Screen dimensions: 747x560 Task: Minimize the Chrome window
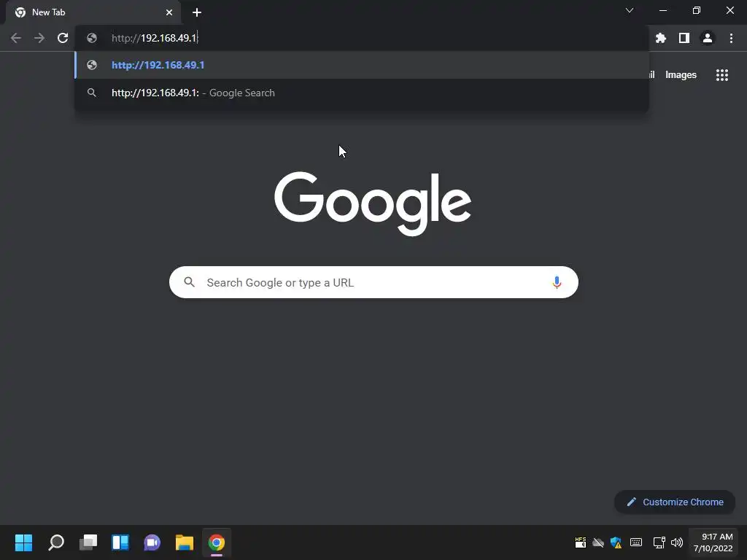(x=662, y=10)
